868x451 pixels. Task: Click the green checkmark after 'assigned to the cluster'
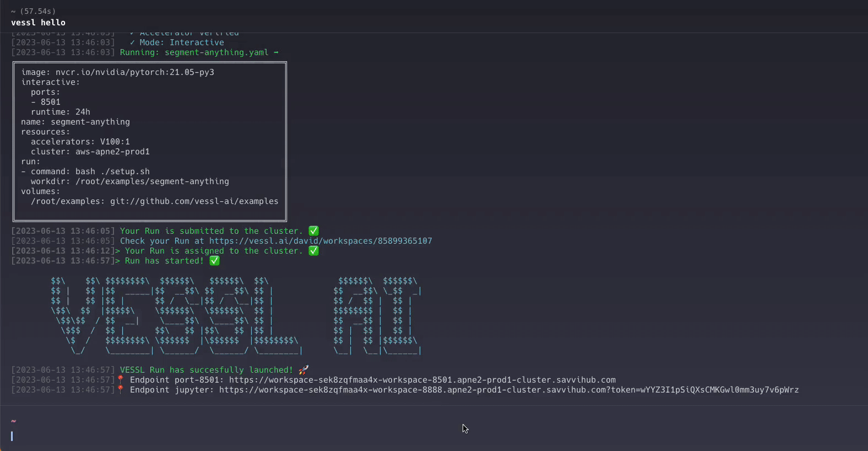314,251
